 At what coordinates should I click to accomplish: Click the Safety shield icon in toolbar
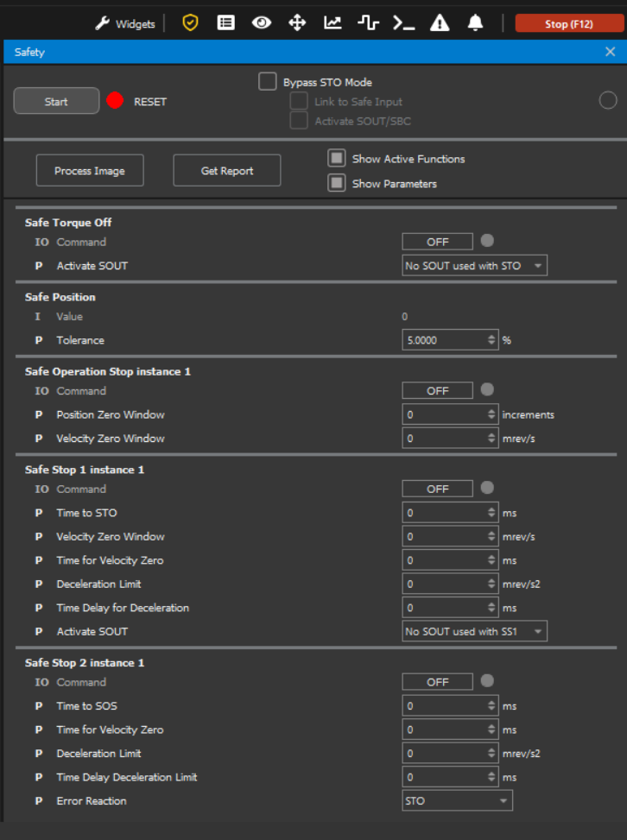pyautogui.click(x=190, y=23)
